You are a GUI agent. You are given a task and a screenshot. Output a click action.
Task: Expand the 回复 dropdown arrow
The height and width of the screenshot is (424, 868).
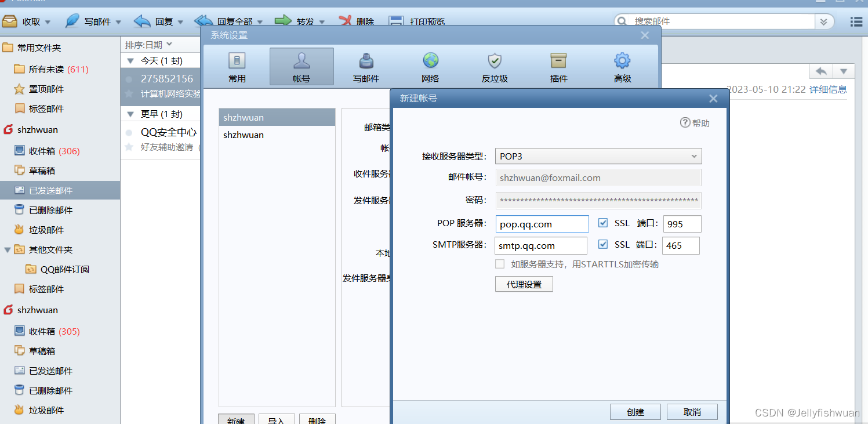[x=180, y=22]
